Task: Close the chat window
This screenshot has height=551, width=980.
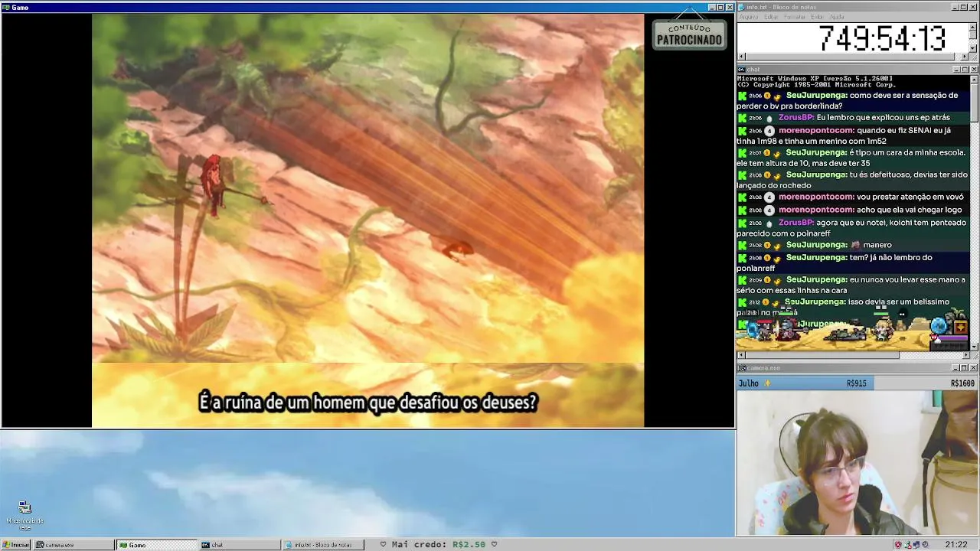Action: [x=974, y=70]
